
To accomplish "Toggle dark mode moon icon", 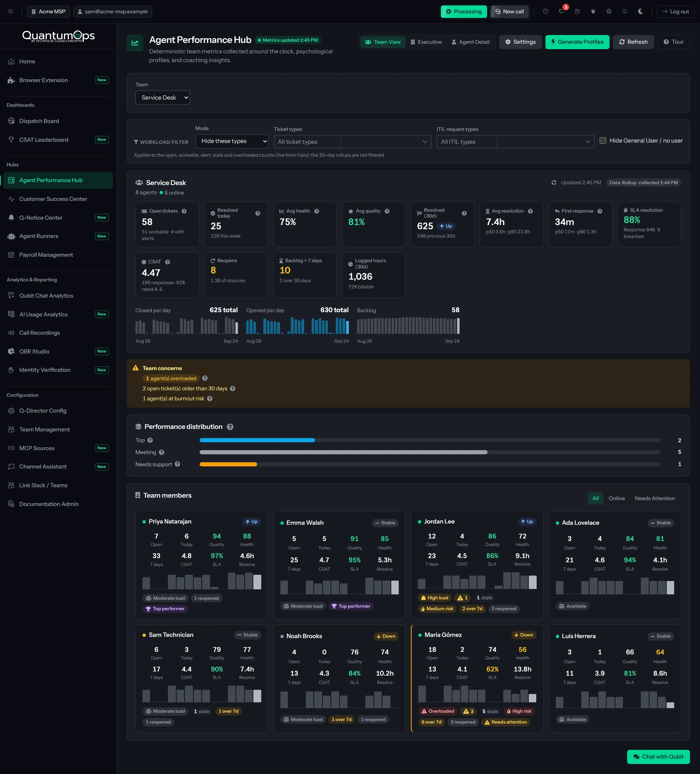I will [640, 11].
